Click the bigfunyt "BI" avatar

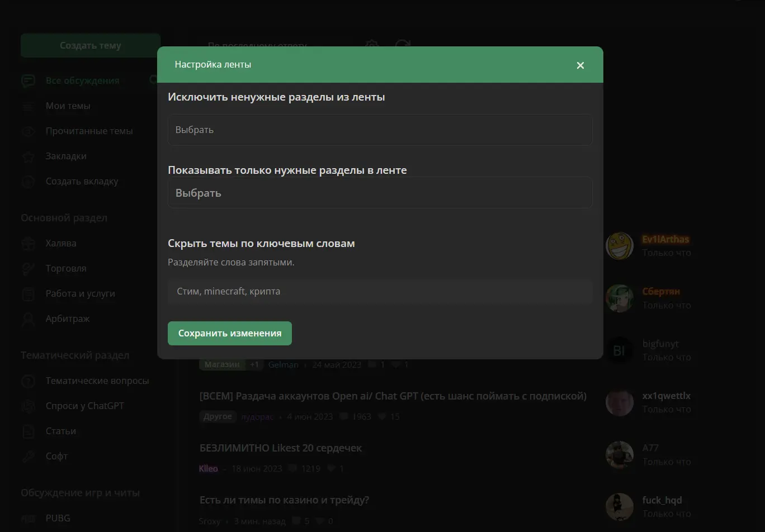(620, 350)
